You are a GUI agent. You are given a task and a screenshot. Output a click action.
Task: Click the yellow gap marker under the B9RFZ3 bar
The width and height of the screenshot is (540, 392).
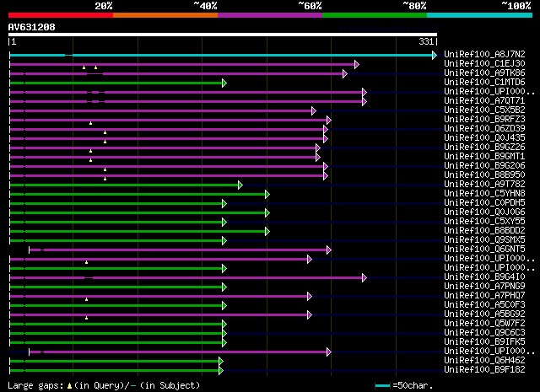[x=90, y=123]
